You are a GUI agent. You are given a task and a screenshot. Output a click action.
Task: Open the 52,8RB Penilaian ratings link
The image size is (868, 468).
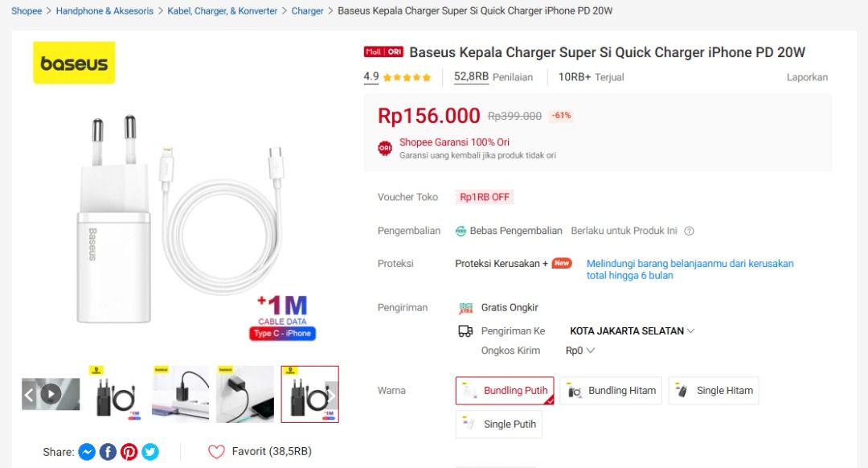(493, 77)
